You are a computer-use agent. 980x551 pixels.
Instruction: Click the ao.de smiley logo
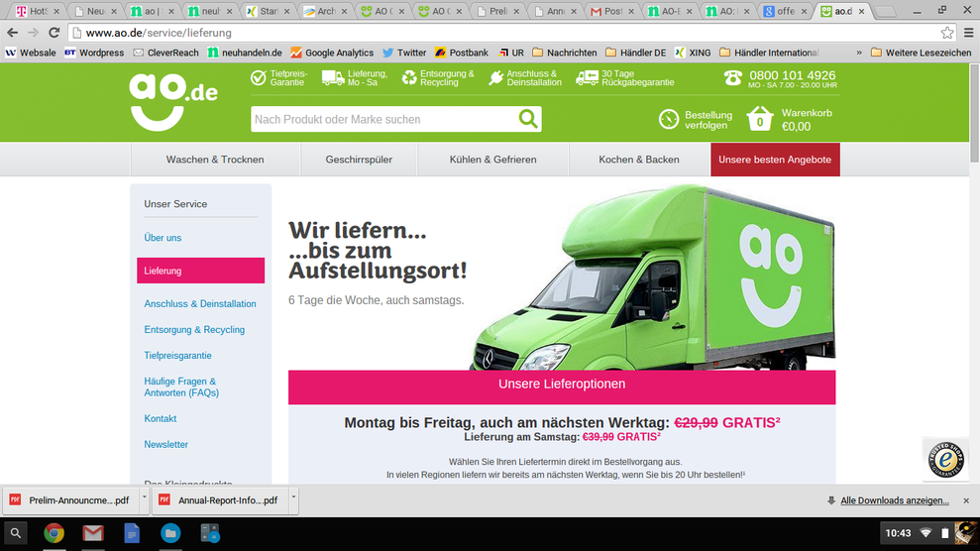click(x=173, y=102)
